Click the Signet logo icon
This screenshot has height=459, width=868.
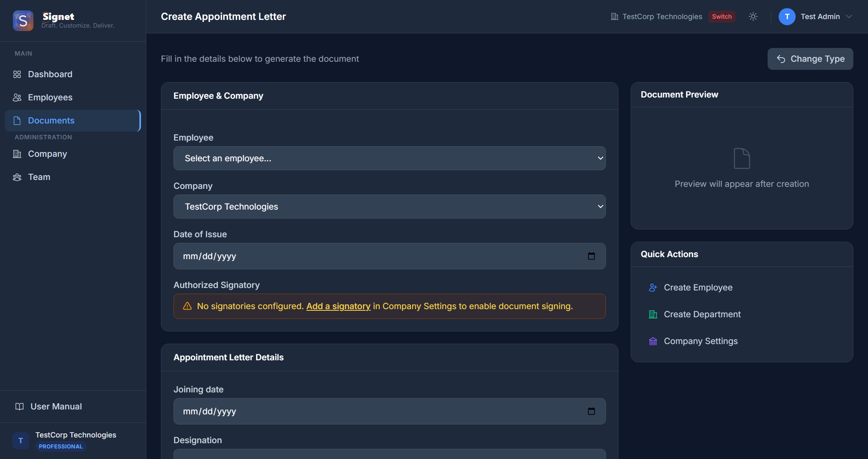[x=23, y=20]
